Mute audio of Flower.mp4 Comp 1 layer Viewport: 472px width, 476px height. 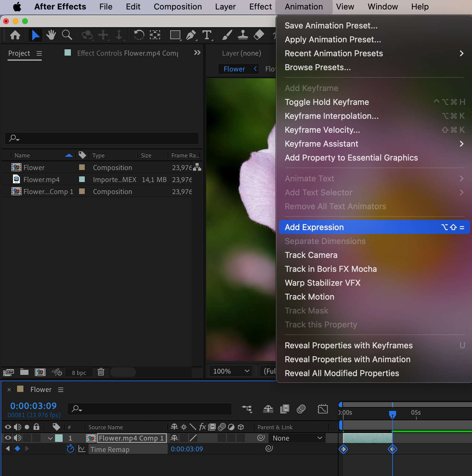pyautogui.click(x=17, y=438)
